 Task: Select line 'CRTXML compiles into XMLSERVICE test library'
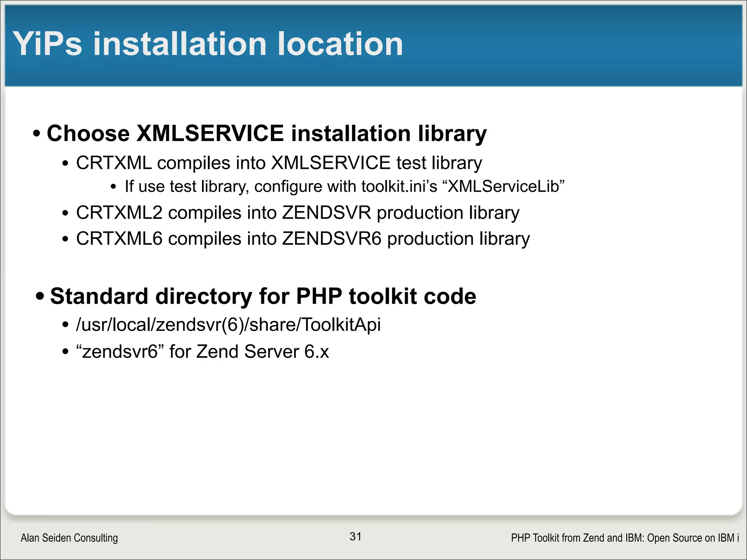point(279,163)
